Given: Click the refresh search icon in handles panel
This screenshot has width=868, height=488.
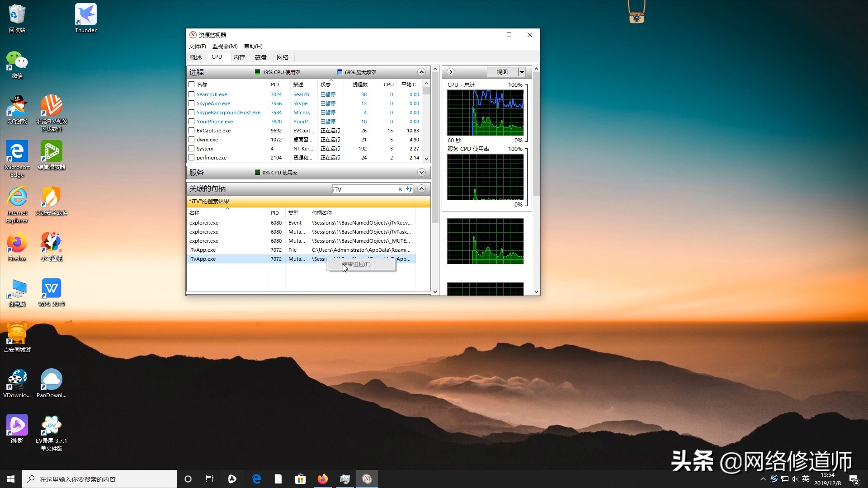Looking at the screenshot, I should 409,189.
